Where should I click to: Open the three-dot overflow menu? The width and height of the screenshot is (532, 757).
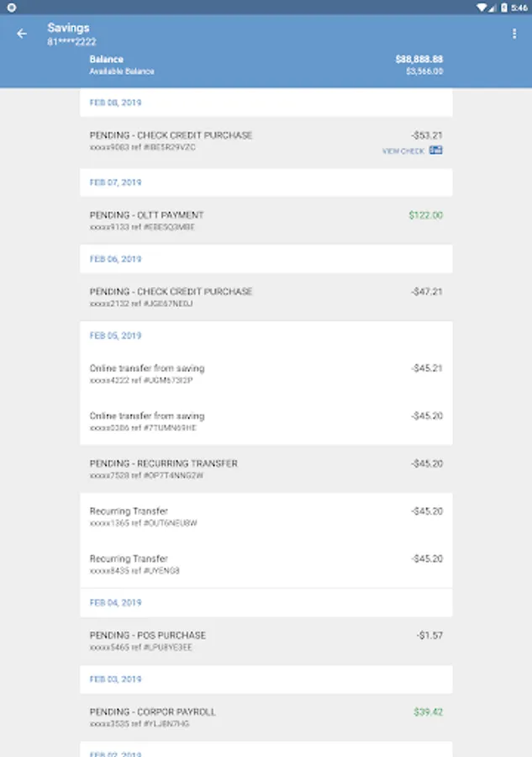[514, 34]
